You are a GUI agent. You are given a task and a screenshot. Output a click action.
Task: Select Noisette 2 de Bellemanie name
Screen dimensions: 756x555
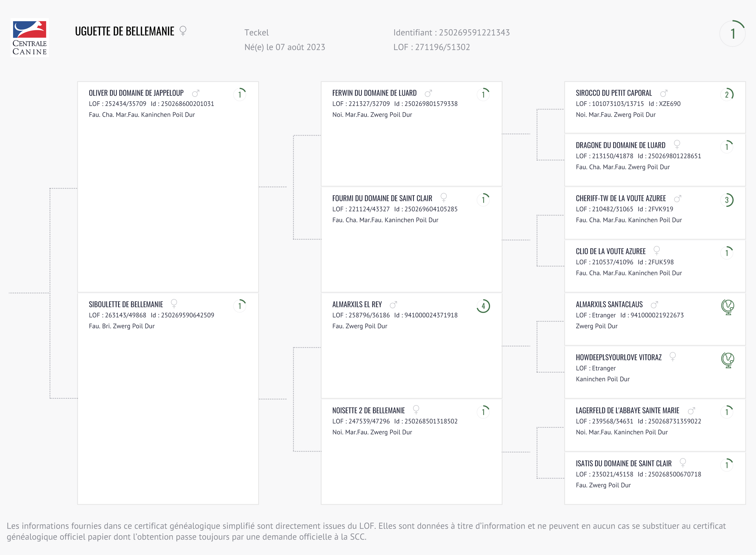coord(369,411)
